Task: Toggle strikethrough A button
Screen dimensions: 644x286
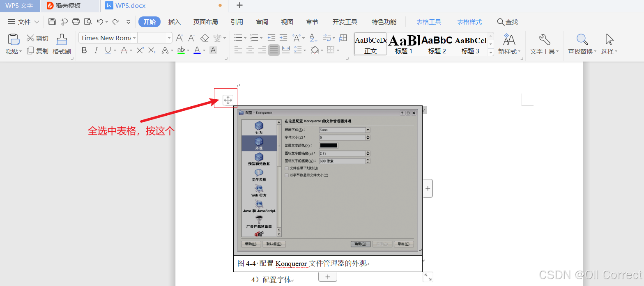Action: coord(124,50)
